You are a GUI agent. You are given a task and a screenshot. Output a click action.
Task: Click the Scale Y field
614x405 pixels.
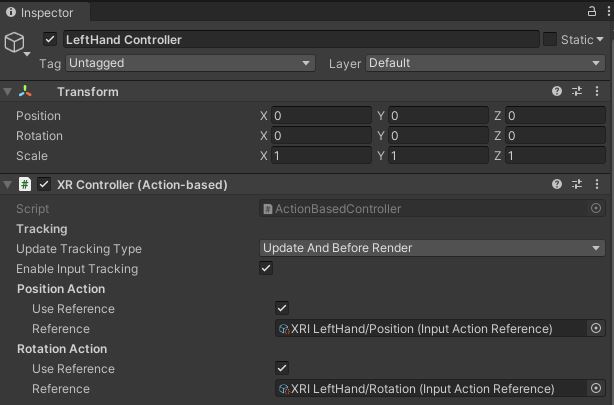click(x=438, y=155)
